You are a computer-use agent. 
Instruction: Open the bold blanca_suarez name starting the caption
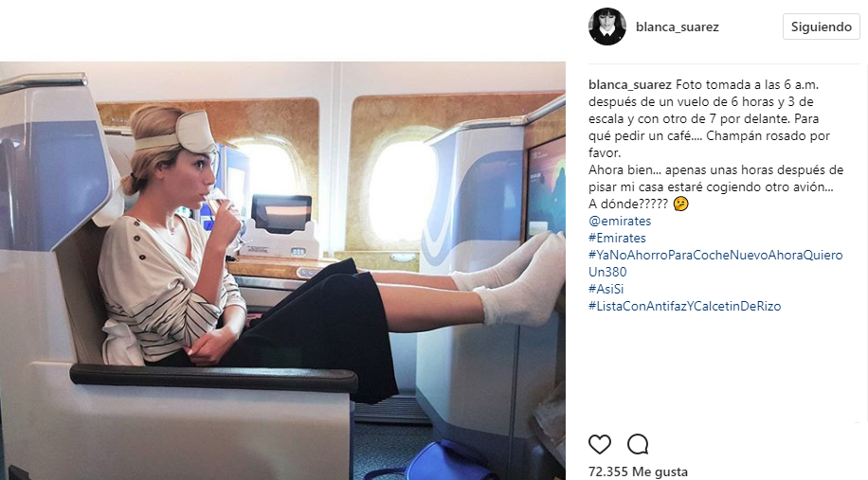630,84
